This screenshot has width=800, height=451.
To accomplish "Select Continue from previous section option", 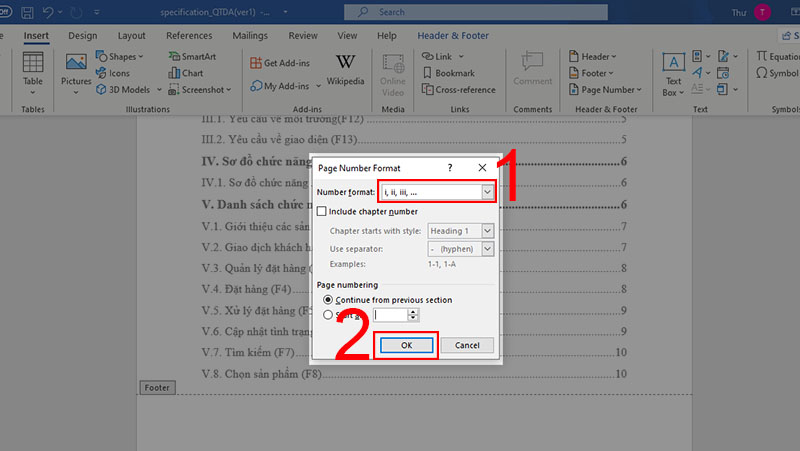I will [x=326, y=300].
